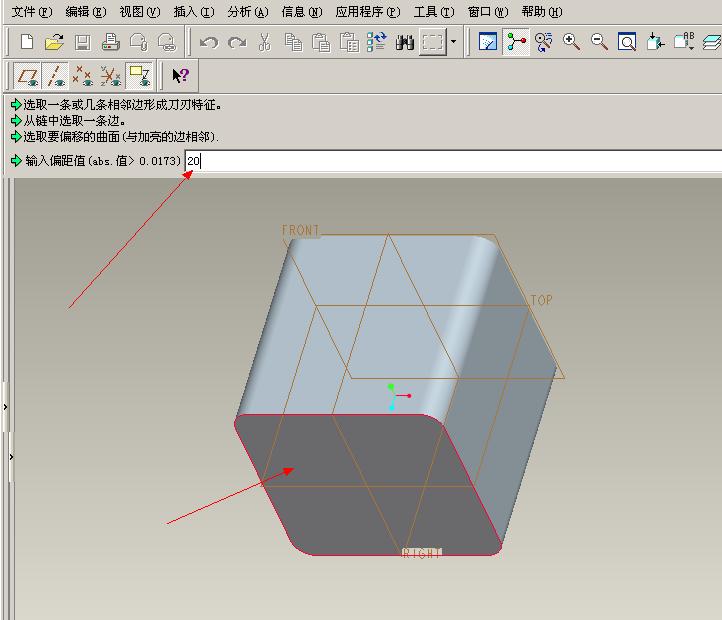Zoom in with the plus magnifier
This screenshot has width=722, height=620.
tap(572, 42)
